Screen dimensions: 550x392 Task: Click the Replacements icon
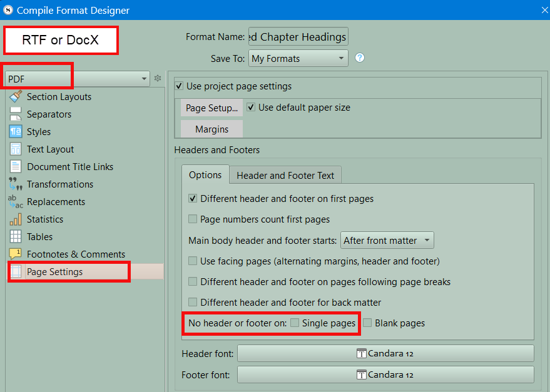(x=16, y=202)
